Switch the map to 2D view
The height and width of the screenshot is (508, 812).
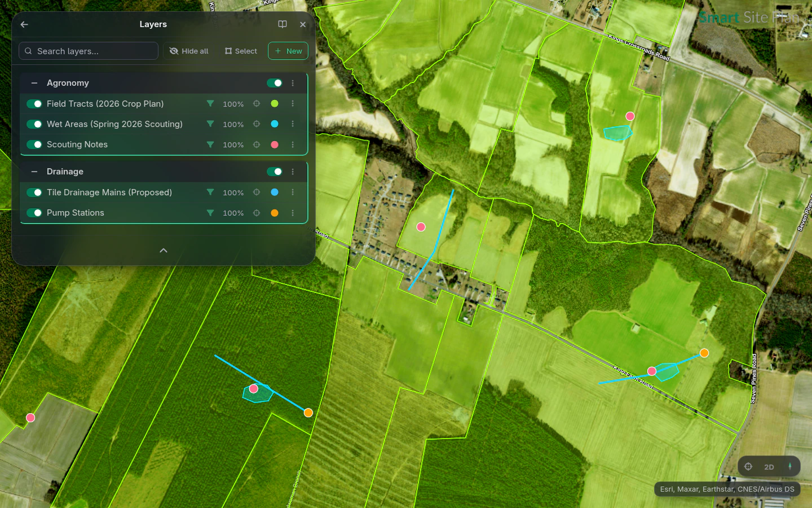point(769,467)
